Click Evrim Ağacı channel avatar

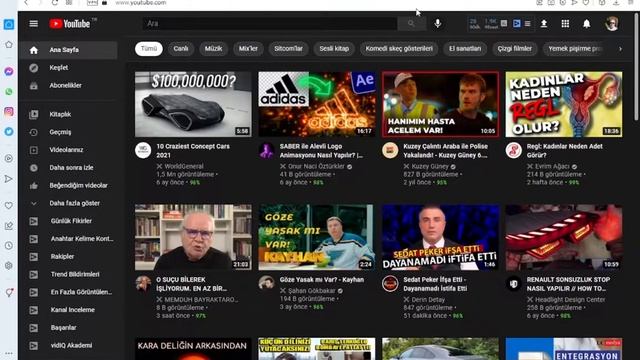[x=513, y=150]
